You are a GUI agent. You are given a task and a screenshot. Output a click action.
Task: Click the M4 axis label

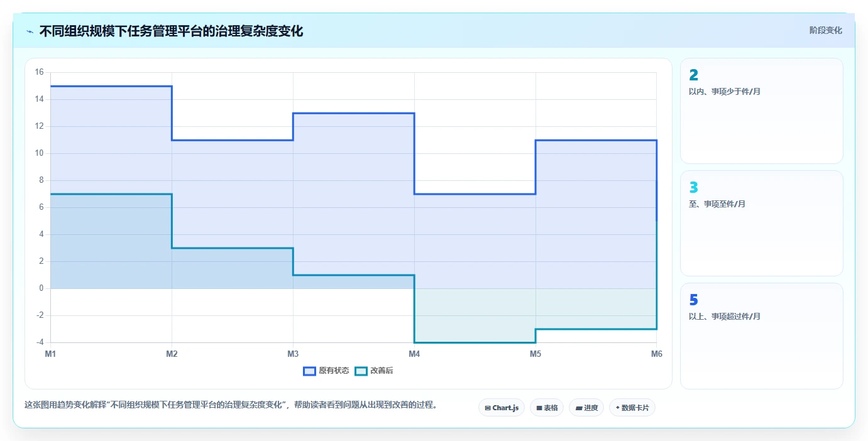(x=414, y=354)
